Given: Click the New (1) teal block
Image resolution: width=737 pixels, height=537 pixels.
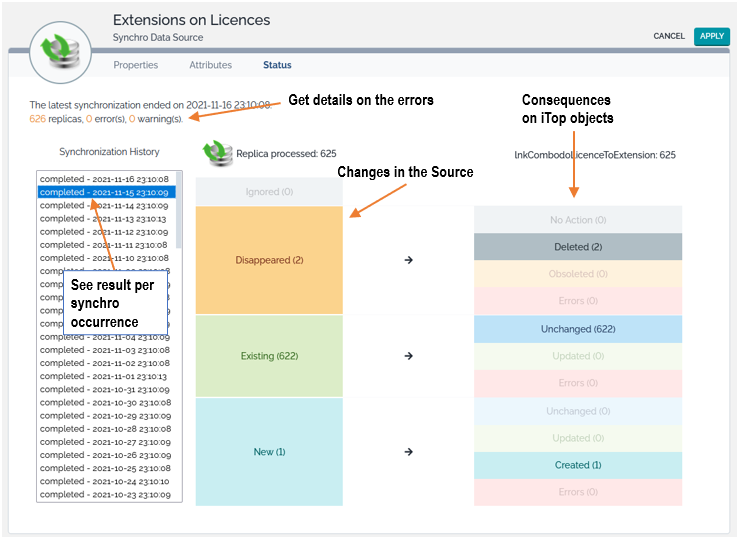Looking at the screenshot, I should coord(269,452).
